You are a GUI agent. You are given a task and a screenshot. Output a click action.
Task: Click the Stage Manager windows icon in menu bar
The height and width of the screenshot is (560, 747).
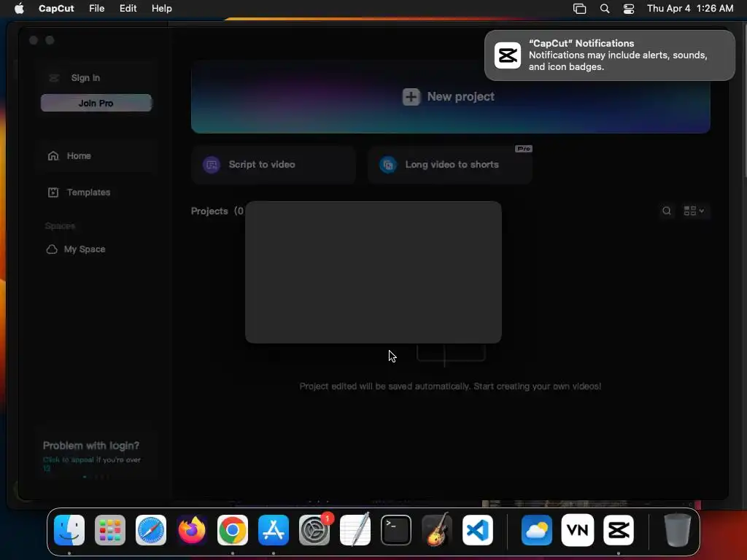[x=579, y=8]
